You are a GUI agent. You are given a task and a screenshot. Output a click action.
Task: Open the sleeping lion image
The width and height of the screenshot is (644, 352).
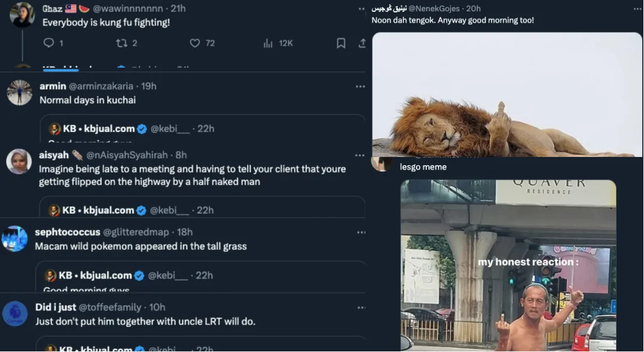tap(507, 94)
